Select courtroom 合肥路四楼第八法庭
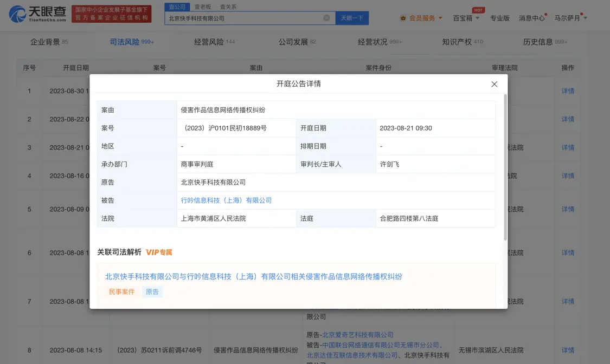The height and width of the screenshot is (364, 610). click(409, 219)
